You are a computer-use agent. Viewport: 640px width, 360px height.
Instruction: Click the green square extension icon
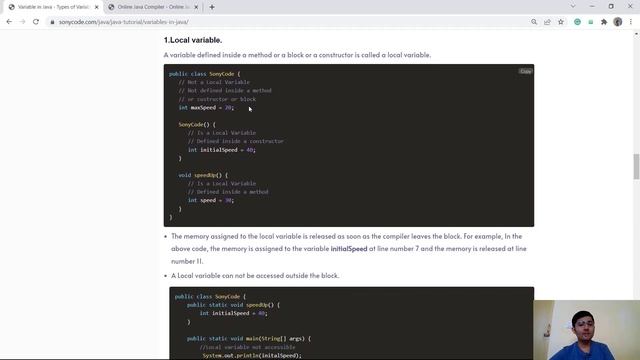(591, 22)
